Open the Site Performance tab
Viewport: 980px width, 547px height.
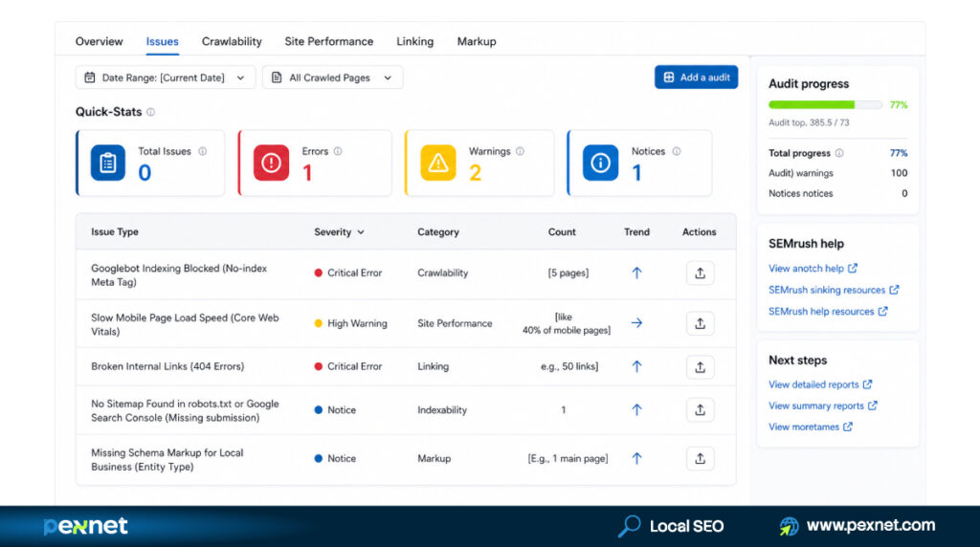pos(329,41)
